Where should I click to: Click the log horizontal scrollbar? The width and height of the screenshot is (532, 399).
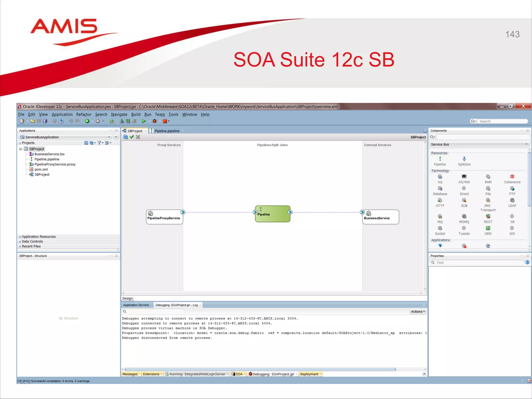point(260,370)
